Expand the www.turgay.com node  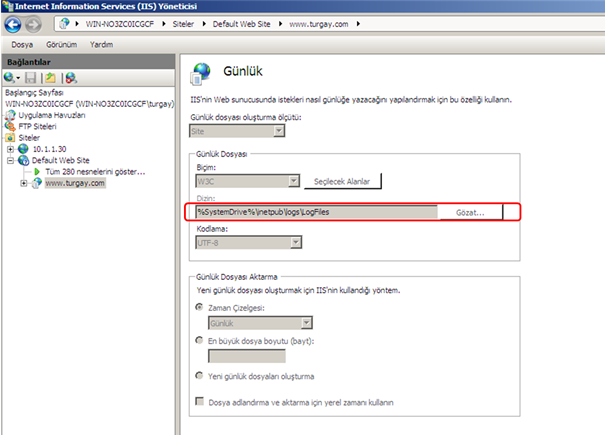coord(24,183)
